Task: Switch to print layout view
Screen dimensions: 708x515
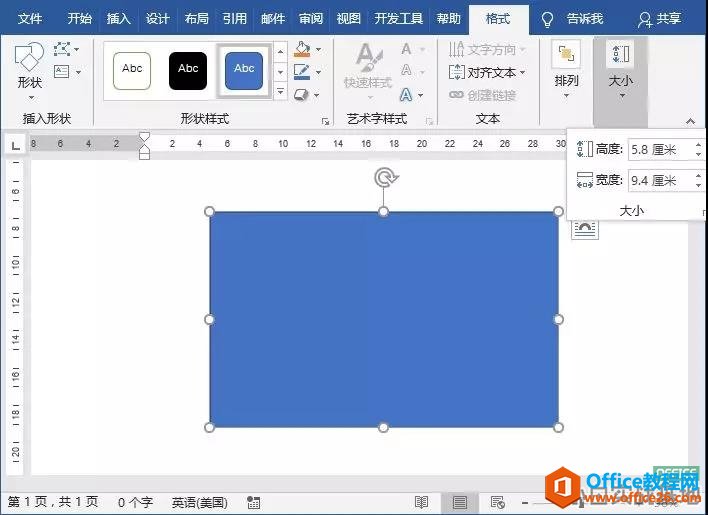Action: [x=460, y=502]
